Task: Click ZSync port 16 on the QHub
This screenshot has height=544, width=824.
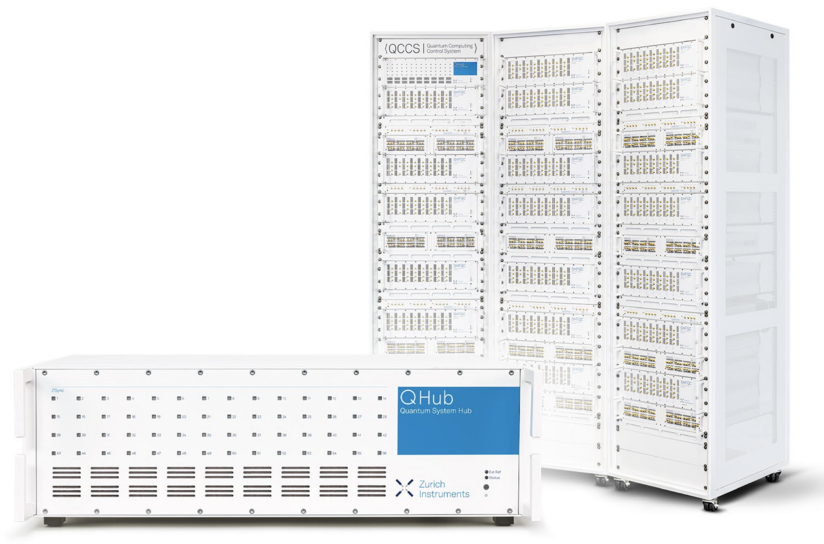Action: click(79, 416)
